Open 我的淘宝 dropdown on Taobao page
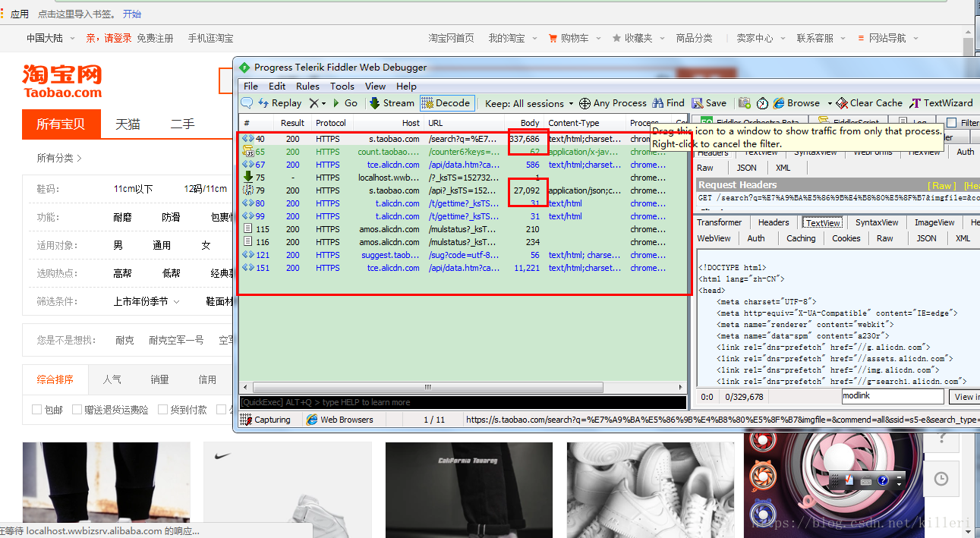Screen dimensions: 980x538 pos(512,38)
